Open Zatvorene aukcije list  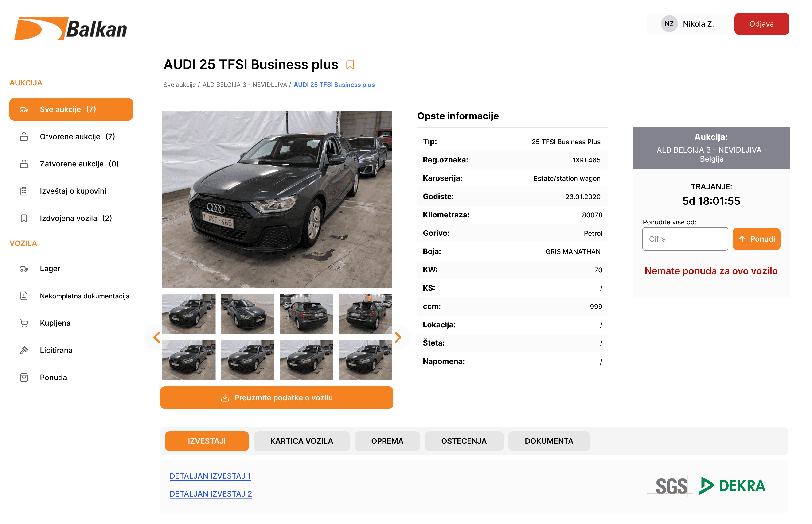click(x=71, y=164)
